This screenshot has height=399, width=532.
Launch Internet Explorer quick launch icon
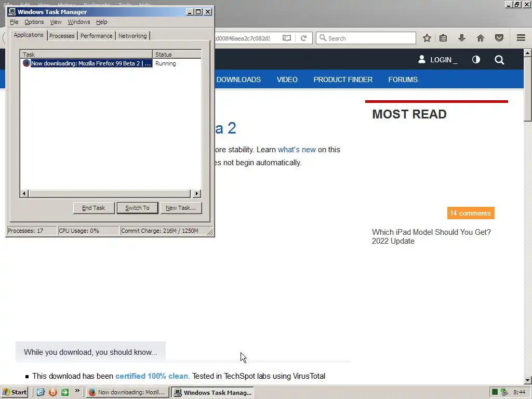tap(41, 392)
